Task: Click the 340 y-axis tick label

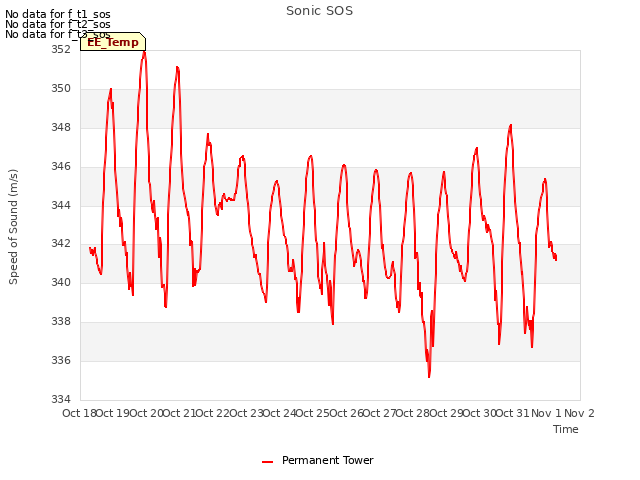Action: 61,282
